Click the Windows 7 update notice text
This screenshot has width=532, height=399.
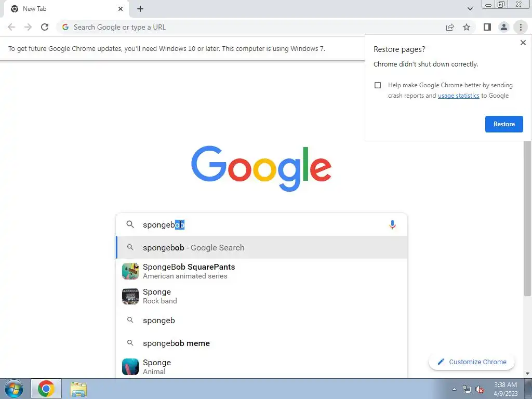pos(167,48)
